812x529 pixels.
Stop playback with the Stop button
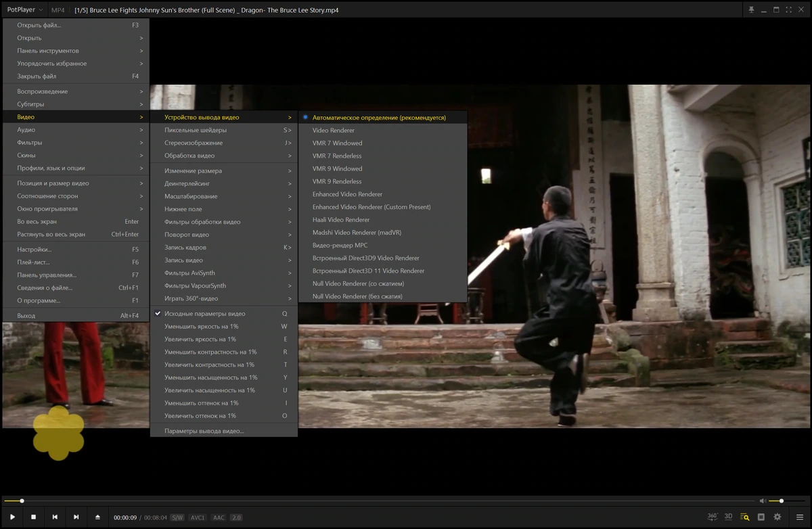coord(33,517)
